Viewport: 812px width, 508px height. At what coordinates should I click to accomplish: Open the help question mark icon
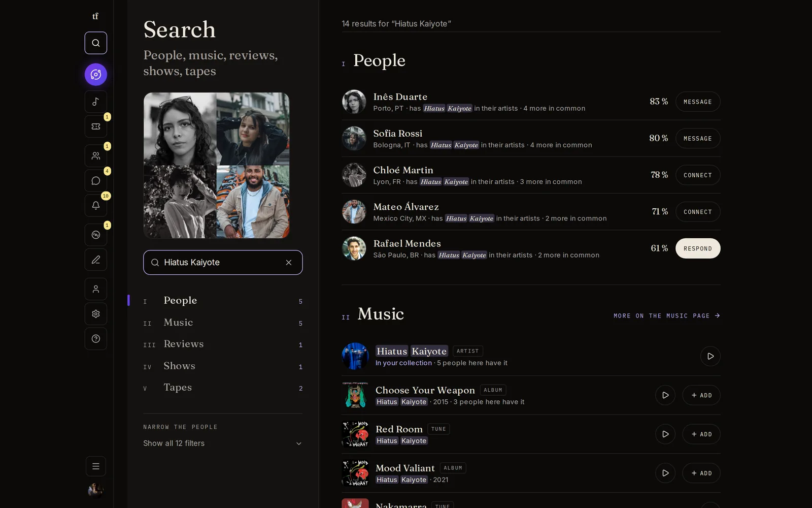pos(96,339)
